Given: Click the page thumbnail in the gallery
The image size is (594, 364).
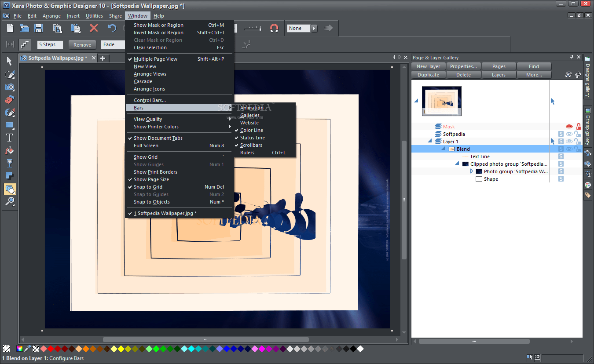Looking at the screenshot, I should [442, 101].
